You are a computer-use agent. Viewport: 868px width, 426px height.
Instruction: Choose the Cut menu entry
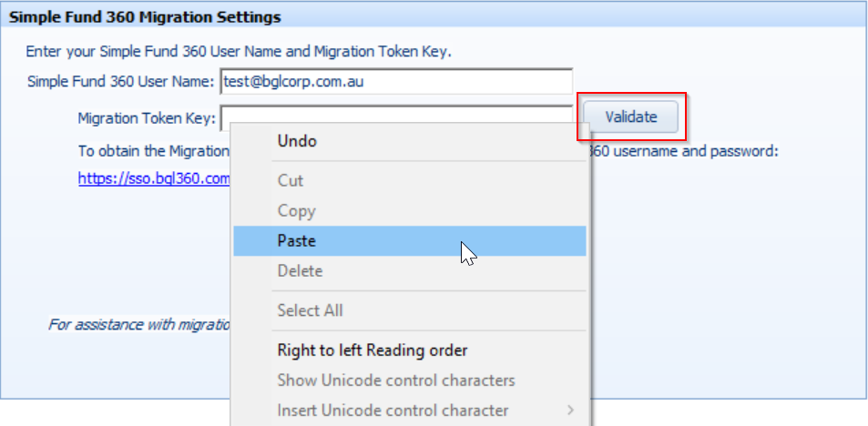410,180
